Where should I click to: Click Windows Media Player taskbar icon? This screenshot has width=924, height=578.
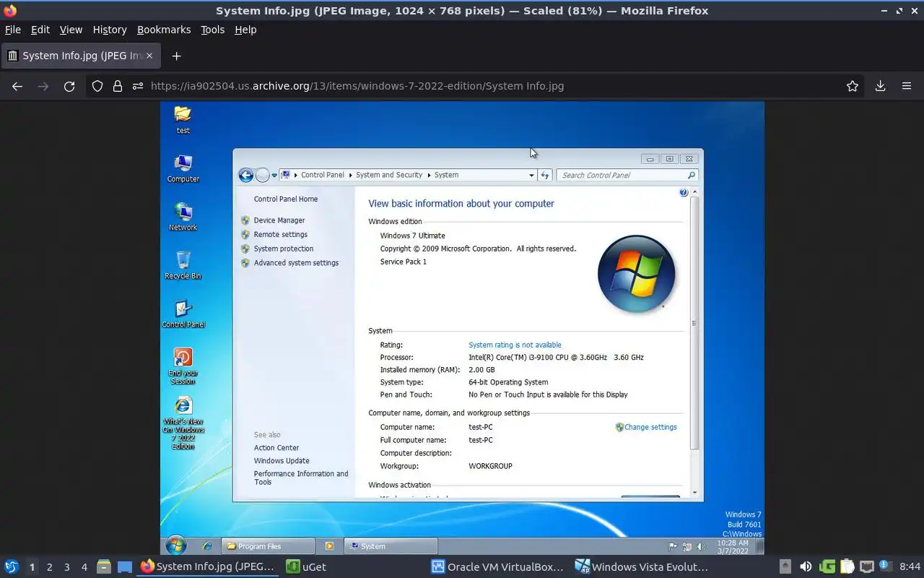tap(329, 546)
